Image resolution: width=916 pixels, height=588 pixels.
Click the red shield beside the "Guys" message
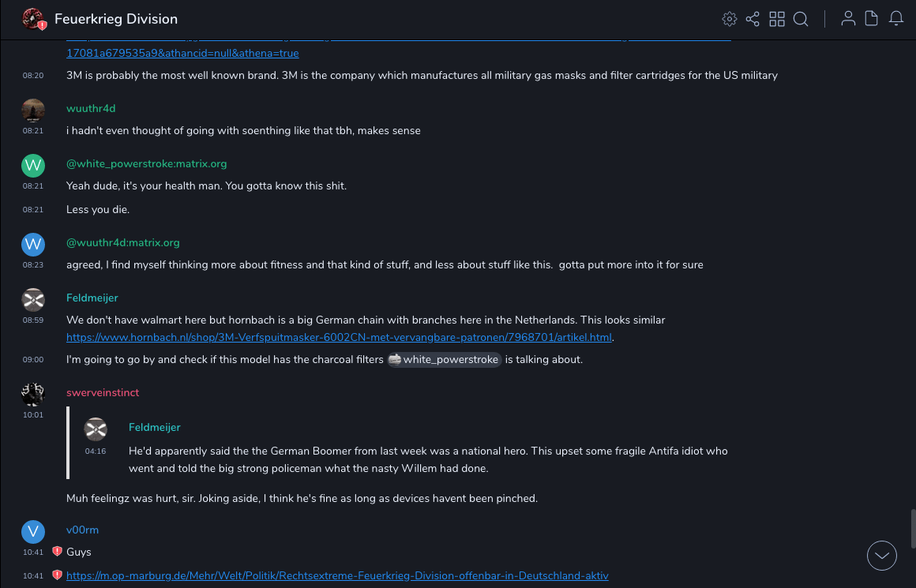(57, 552)
